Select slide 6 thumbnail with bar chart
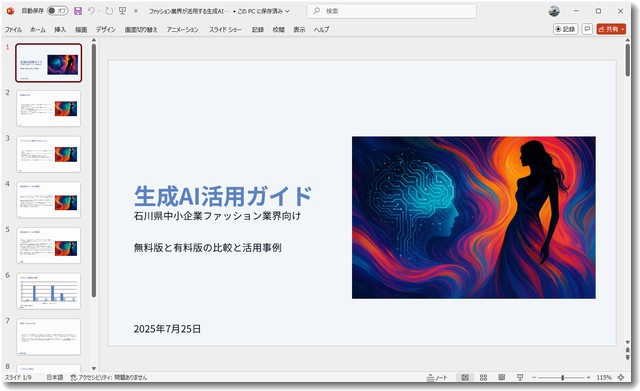 point(49,291)
